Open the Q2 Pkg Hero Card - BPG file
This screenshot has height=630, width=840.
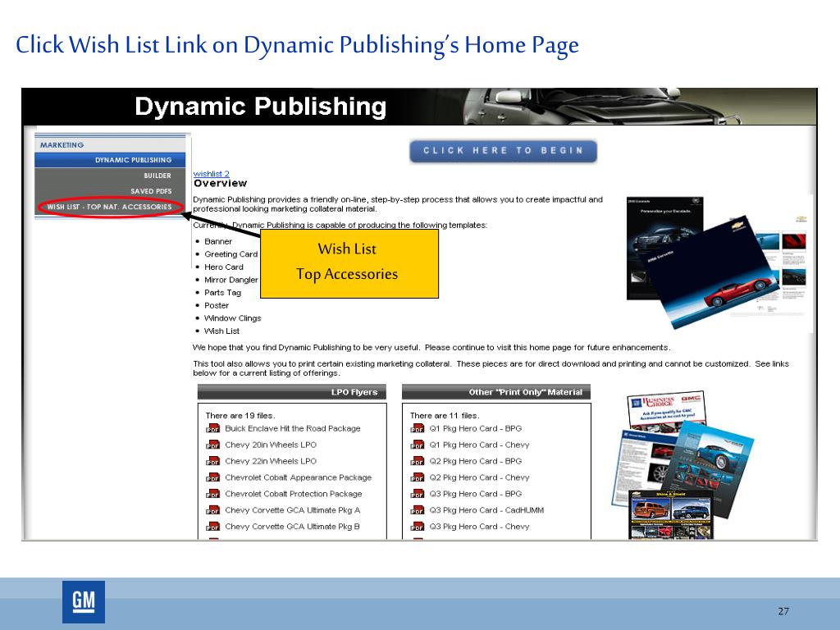click(x=476, y=461)
